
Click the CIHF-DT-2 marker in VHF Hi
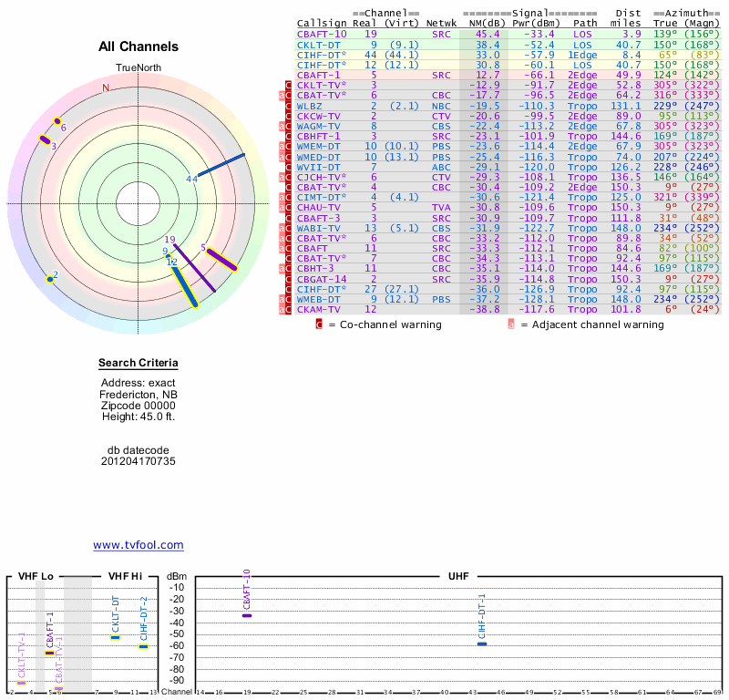[143, 647]
